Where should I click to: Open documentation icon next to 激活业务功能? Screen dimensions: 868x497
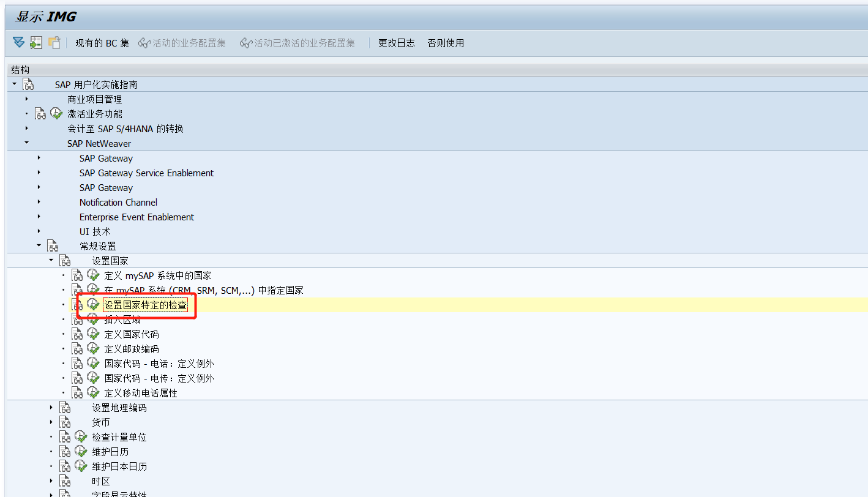40,113
